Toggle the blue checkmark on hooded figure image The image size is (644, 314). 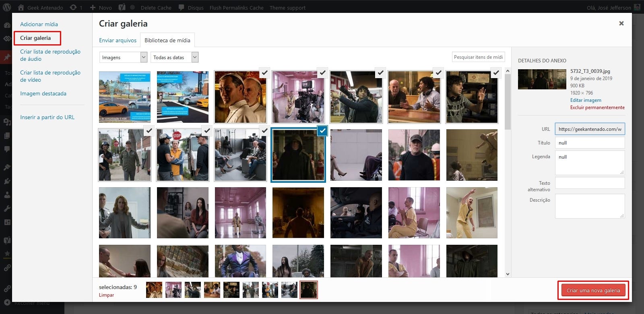tap(322, 130)
